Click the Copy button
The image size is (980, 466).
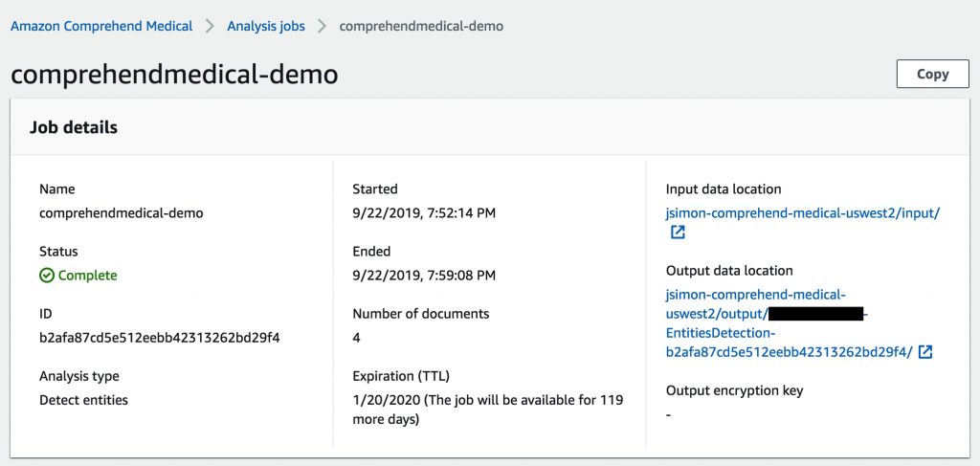(x=932, y=74)
